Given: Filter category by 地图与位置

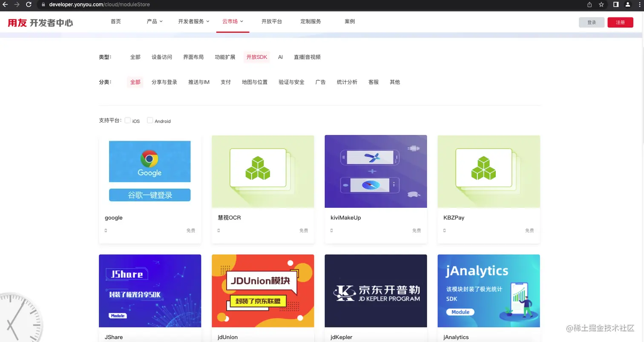Looking at the screenshot, I should point(255,82).
